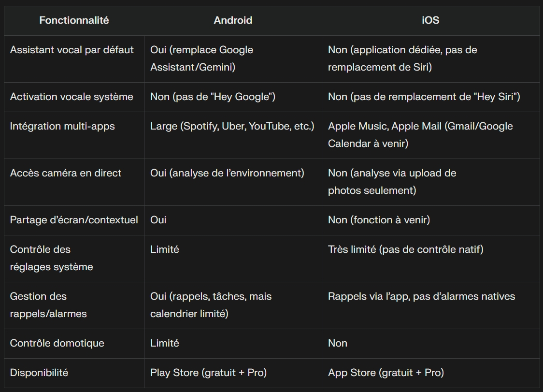
Task: Click the cell mentioning no Siri replacement app
Action: pos(402,58)
